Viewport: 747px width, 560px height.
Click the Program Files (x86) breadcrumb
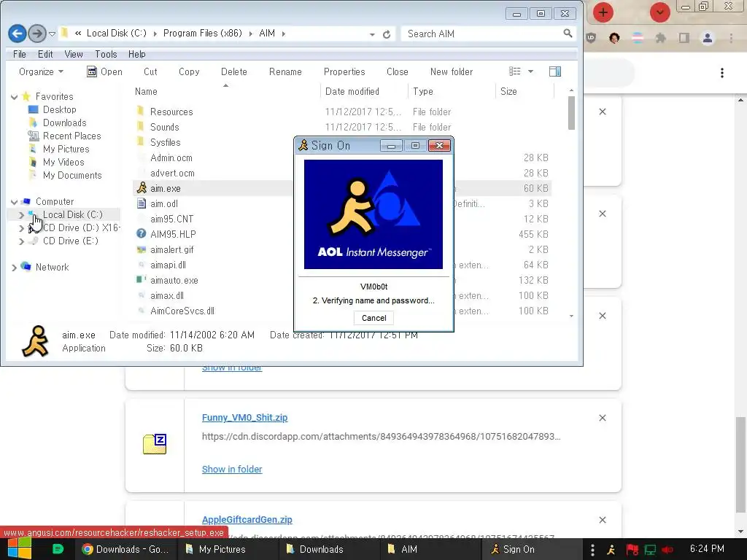coord(203,34)
